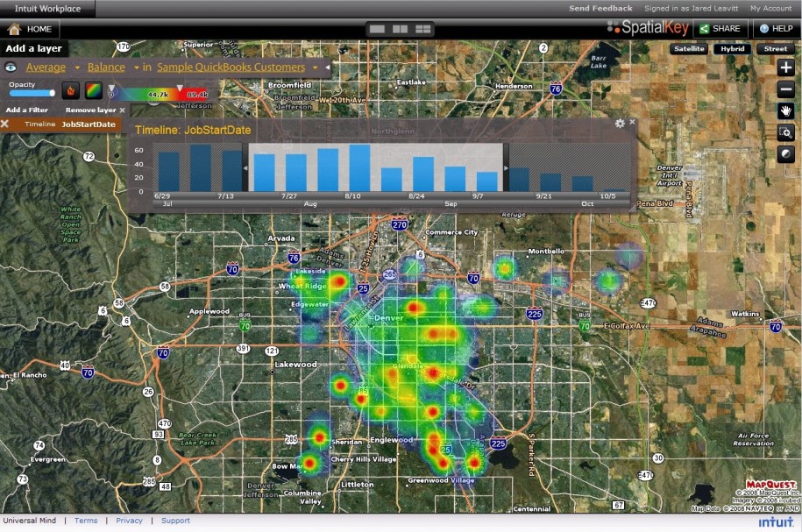Image resolution: width=802 pixels, height=532 pixels.
Task: Click the Intuit Workplace title
Action: coord(47,9)
